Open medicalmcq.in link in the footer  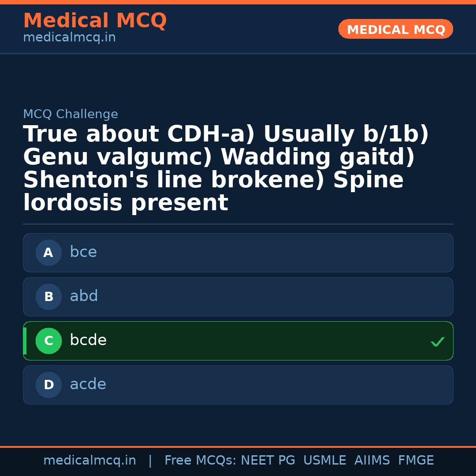click(89, 461)
